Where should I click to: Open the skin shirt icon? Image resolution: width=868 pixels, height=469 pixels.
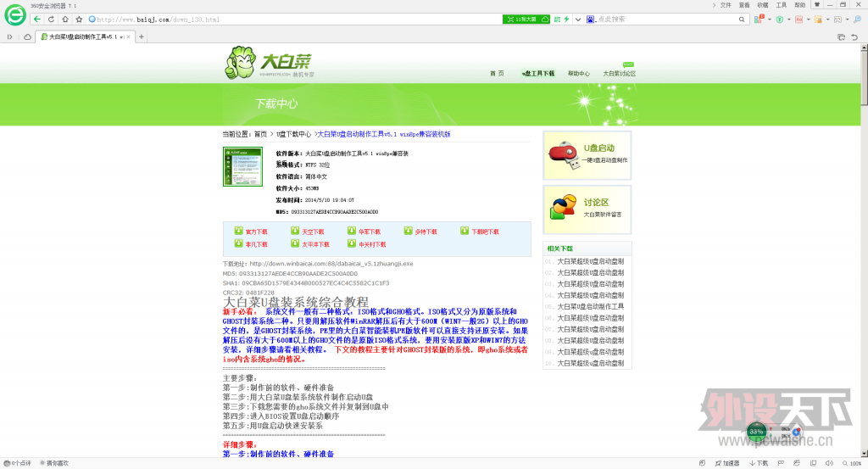click(816, 4)
